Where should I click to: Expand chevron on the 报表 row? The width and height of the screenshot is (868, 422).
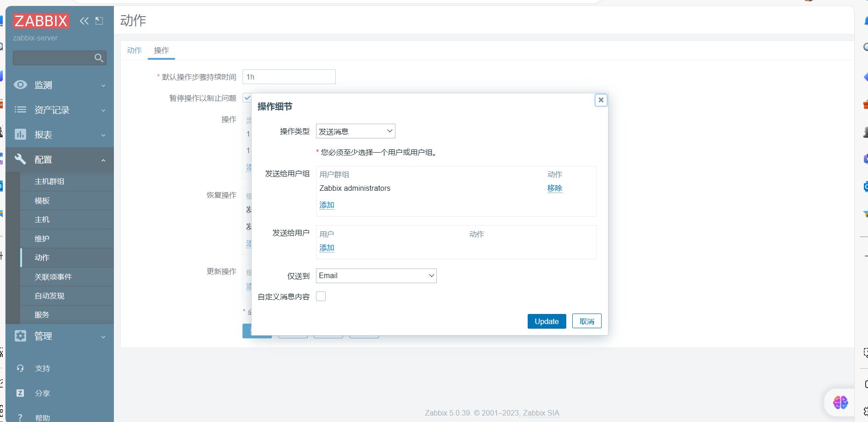(103, 135)
